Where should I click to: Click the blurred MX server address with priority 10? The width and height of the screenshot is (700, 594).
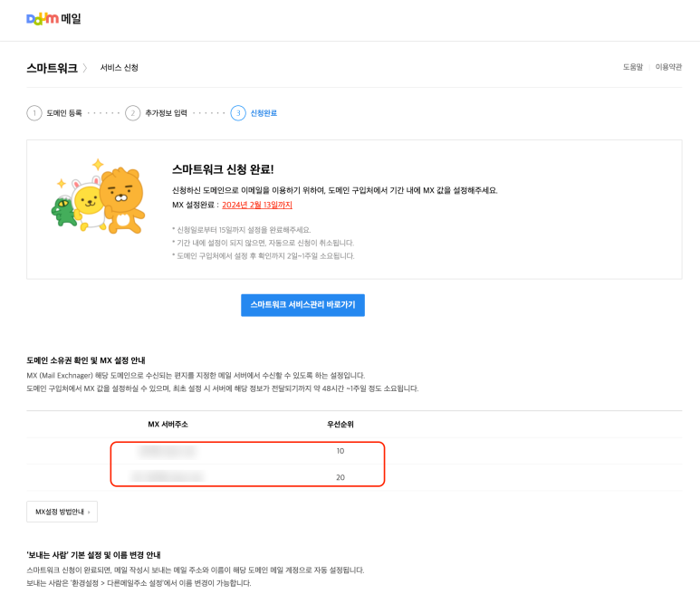point(168,451)
